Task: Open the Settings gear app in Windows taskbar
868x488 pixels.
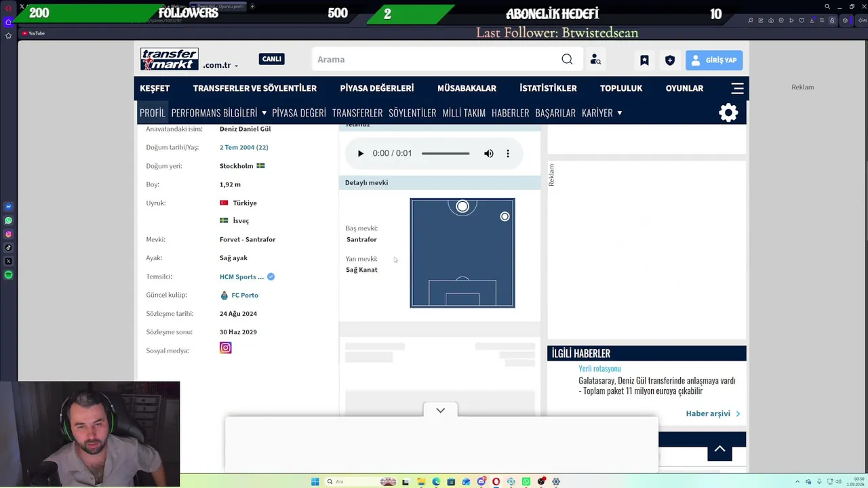Action: tap(555, 482)
